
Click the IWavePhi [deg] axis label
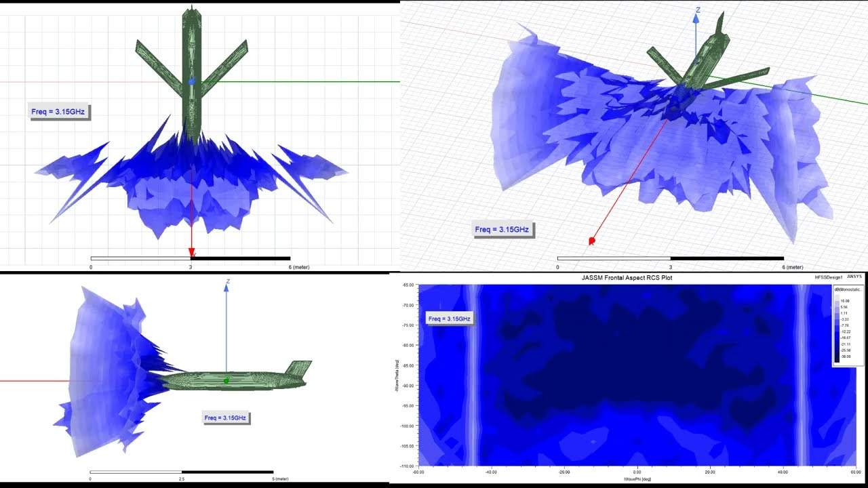(x=636, y=479)
